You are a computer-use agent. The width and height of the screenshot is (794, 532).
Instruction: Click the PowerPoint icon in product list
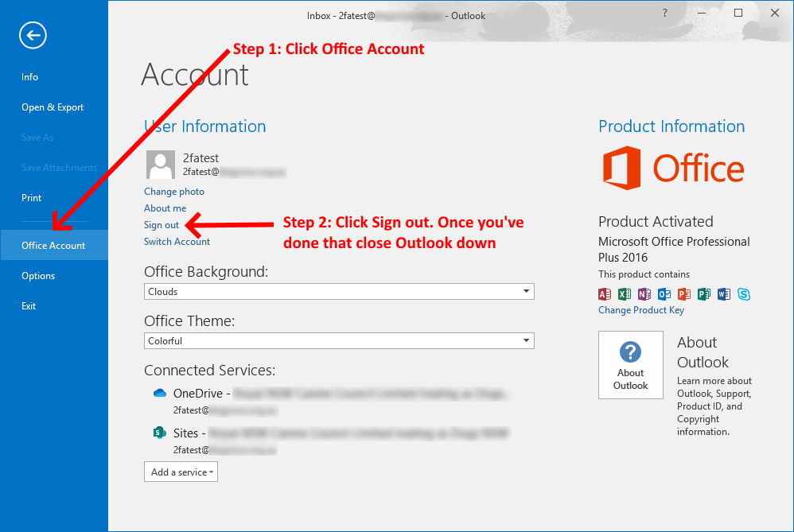[x=684, y=294]
